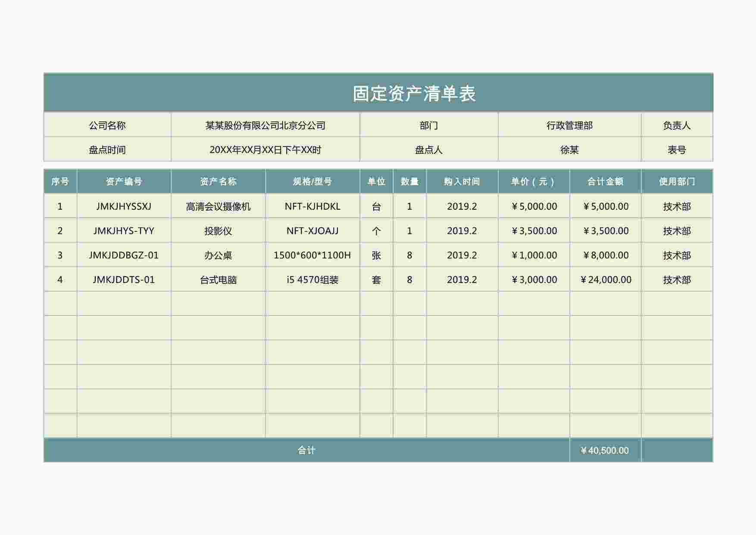The image size is (756, 535).
Task: Select the 合计金额 column header
Action: (x=606, y=181)
